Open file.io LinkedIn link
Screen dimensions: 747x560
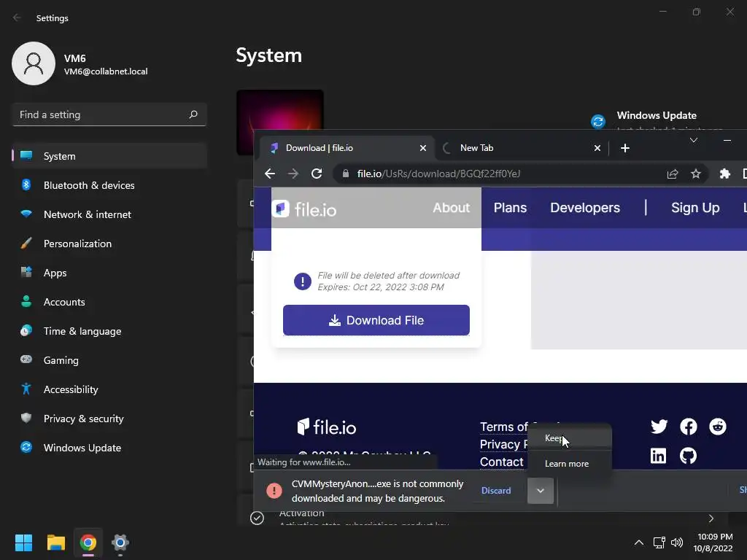[x=659, y=456]
